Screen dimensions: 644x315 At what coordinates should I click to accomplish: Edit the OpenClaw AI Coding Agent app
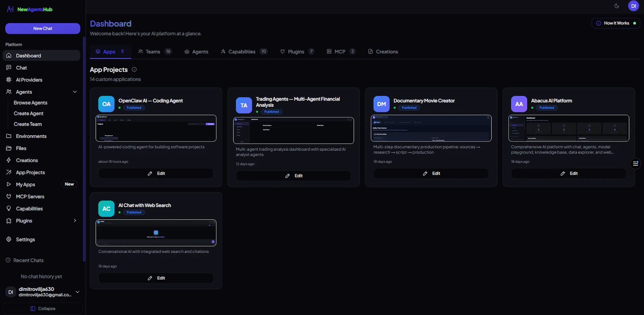pos(156,173)
